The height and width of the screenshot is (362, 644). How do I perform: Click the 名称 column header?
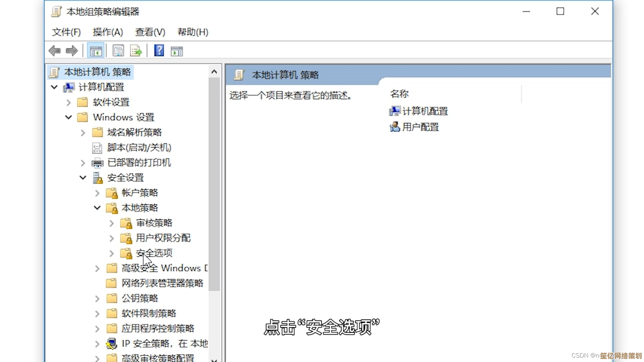click(x=399, y=94)
